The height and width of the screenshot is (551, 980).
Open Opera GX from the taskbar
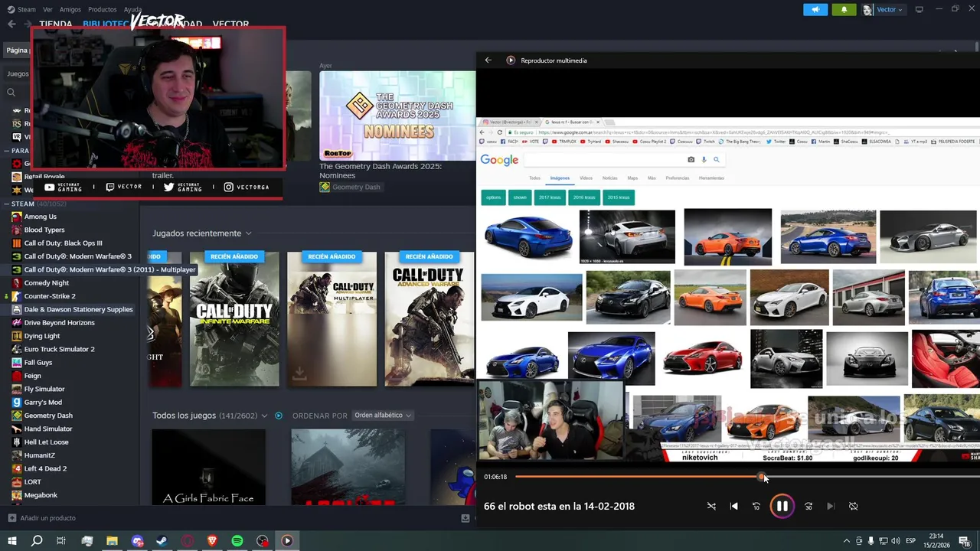pos(188,541)
